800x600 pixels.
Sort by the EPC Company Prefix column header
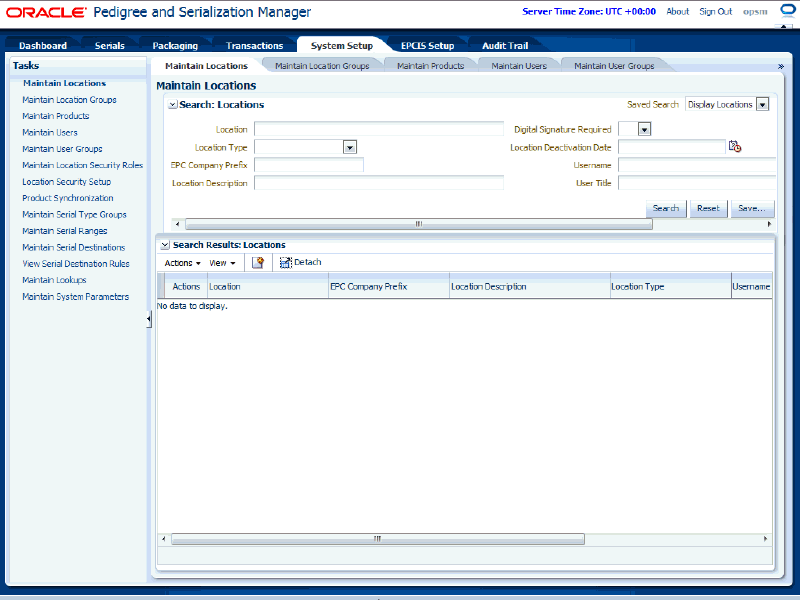389,287
